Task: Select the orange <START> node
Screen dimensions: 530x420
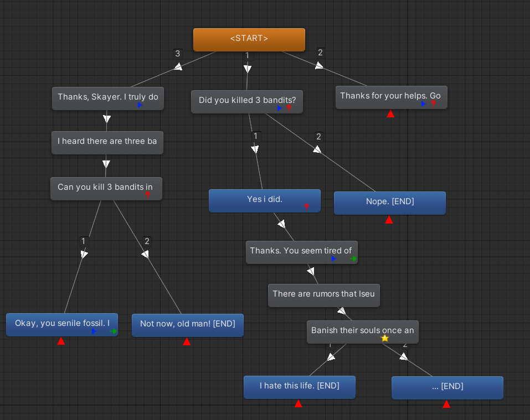Action: pyautogui.click(x=249, y=39)
